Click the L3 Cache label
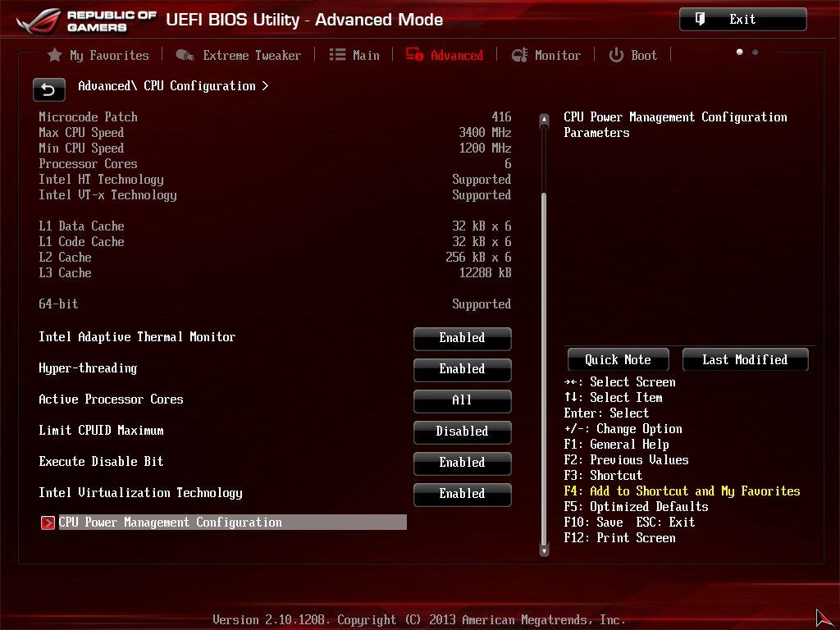 (x=65, y=272)
